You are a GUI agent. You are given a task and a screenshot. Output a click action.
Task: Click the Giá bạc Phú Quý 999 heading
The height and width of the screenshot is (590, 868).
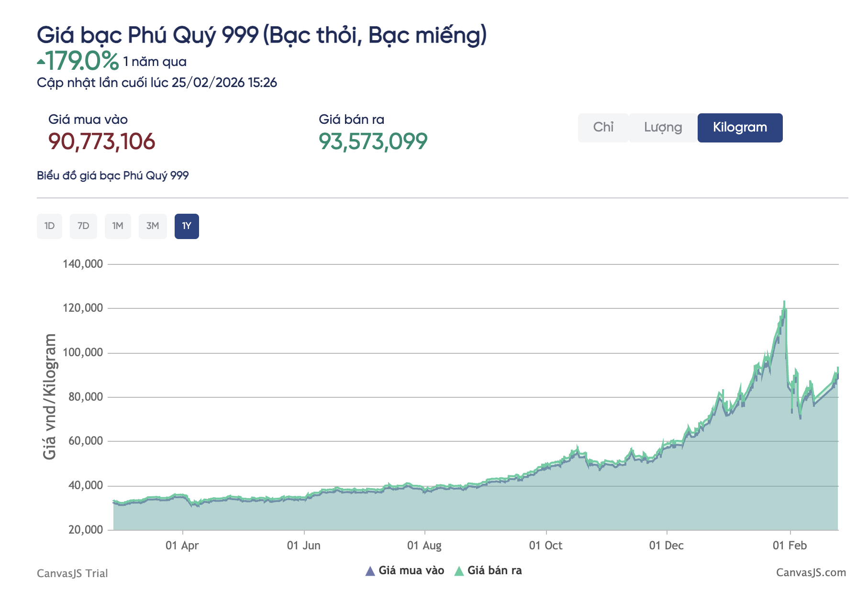[261, 35]
